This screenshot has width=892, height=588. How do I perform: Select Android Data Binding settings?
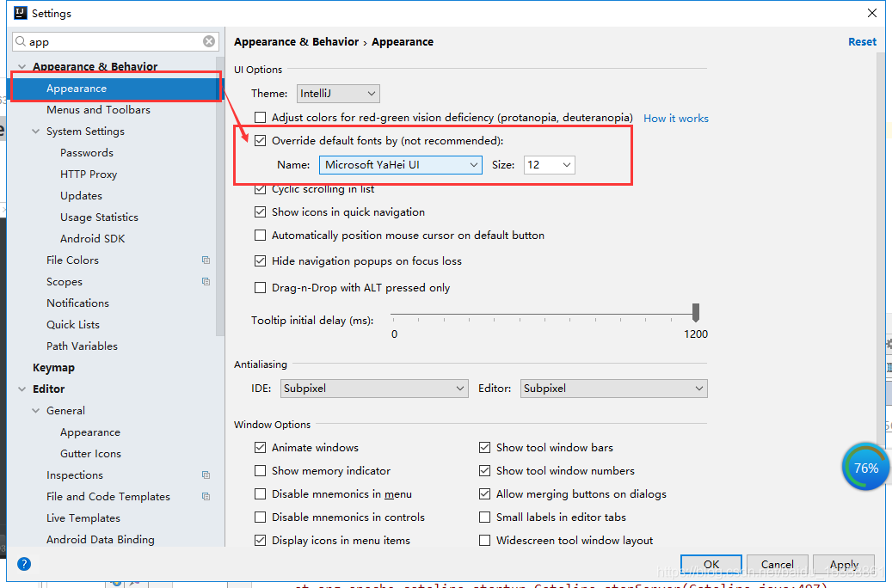point(100,540)
